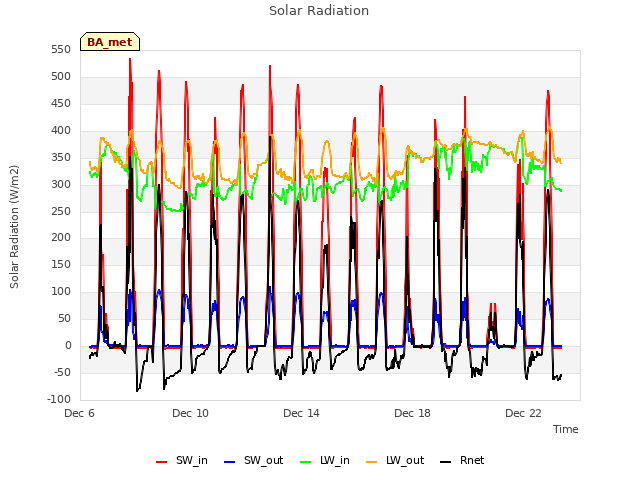Screen dimensions: 640x480
Task: Click the Time x-axis label
Action: click(x=565, y=429)
